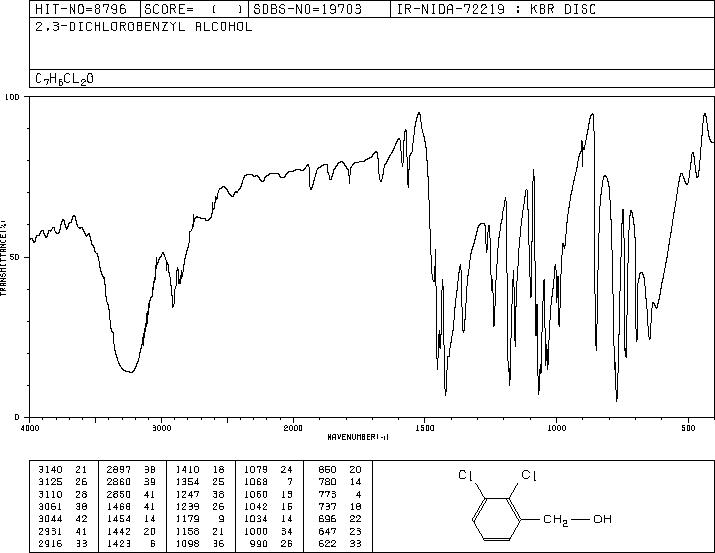Click the 1179 entry in the peak table
Viewport: 715px width, 553px height.
click(187, 519)
